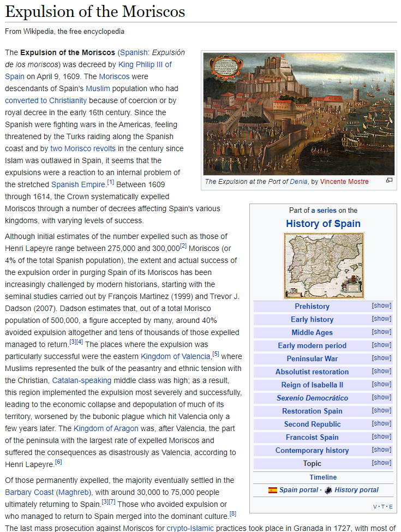Image resolution: width=401 pixels, height=532 pixels.
Task: Open the King Philip III of Spain link
Action: pyautogui.click(x=145, y=64)
